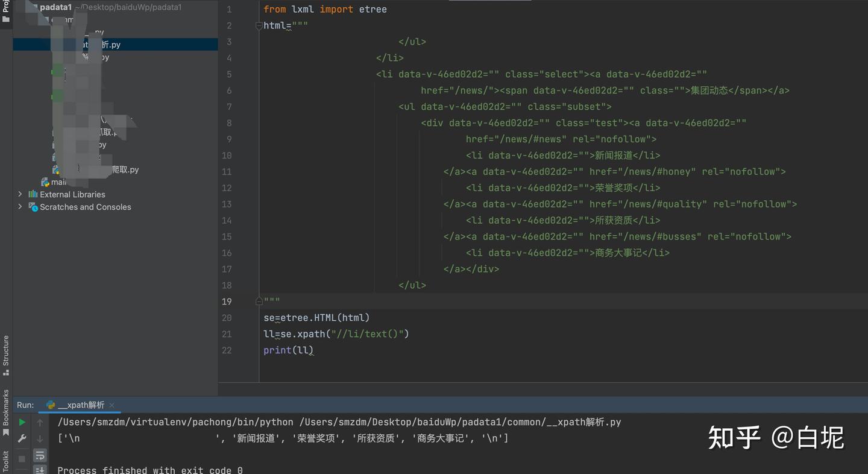Select the highlighted .py file in project tree
868x474 pixels.
tap(102, 44)
